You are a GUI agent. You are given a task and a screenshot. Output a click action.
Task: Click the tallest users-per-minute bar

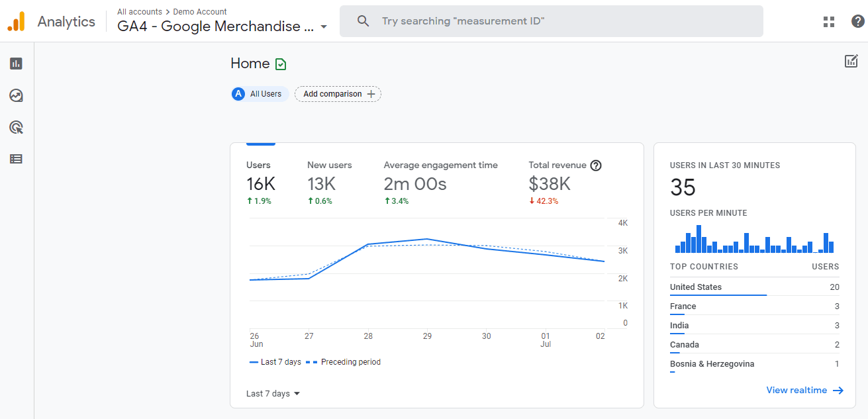pos(699,239)
